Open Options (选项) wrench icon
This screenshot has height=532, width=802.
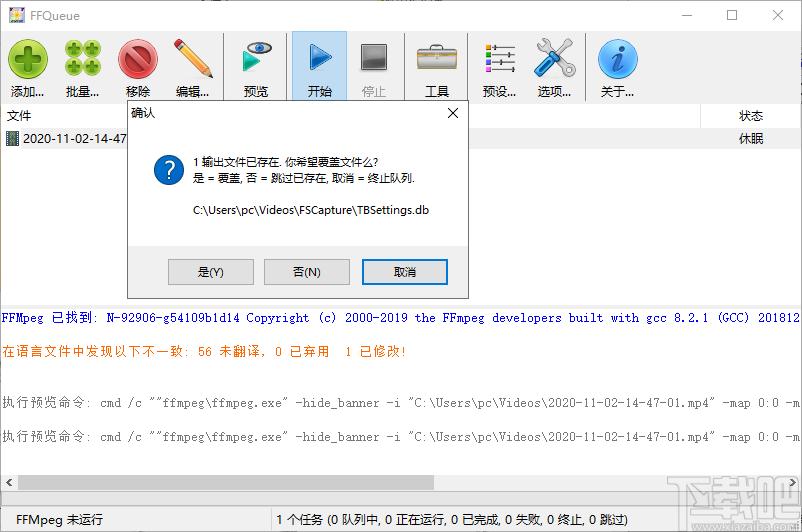[554, 58]
